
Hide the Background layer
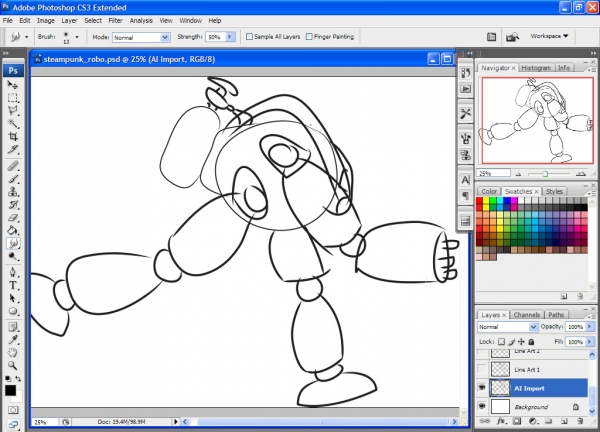pyautogui.click(x=482, y=406)
